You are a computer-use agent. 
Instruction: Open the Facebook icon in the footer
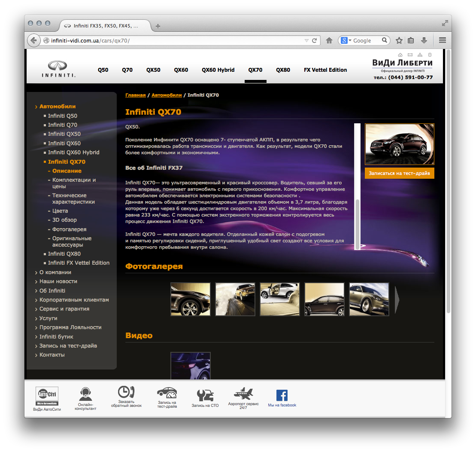coord(282,395)
